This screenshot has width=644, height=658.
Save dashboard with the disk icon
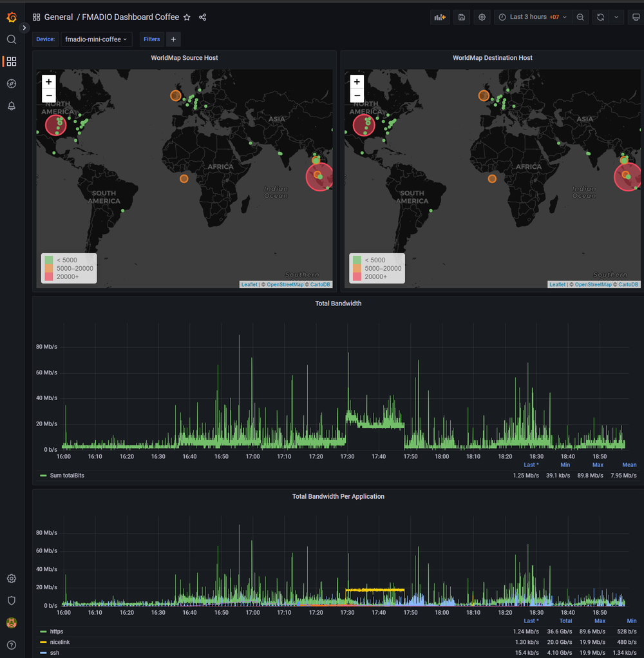(462, 17)
